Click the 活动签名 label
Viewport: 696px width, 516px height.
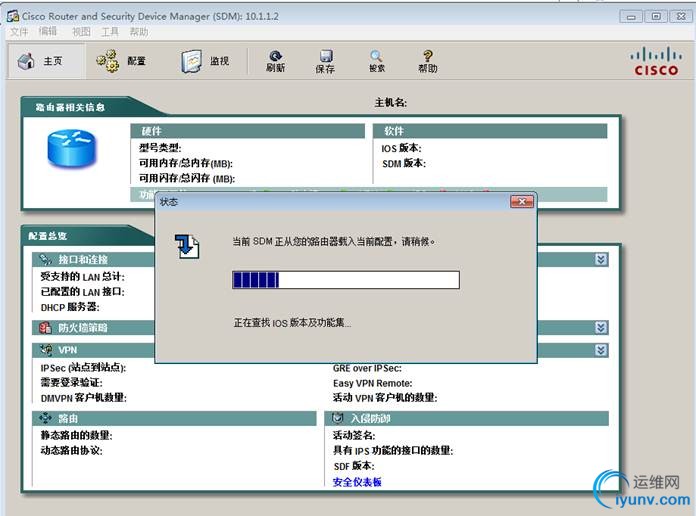[354, 435]
